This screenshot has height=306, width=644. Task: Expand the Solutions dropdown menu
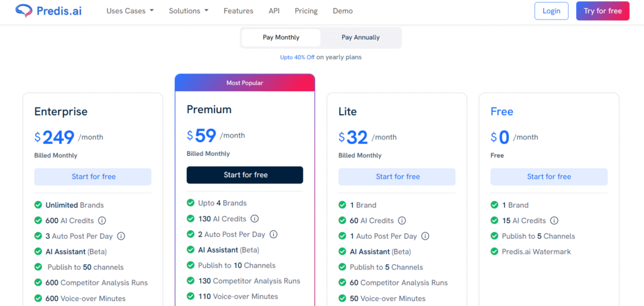[x=189, y=11]
